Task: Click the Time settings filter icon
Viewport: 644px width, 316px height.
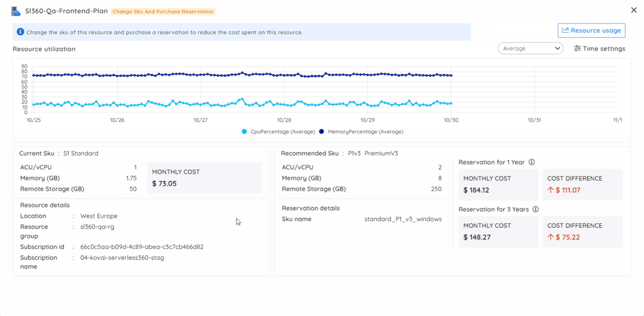Action: pos(578,48)
